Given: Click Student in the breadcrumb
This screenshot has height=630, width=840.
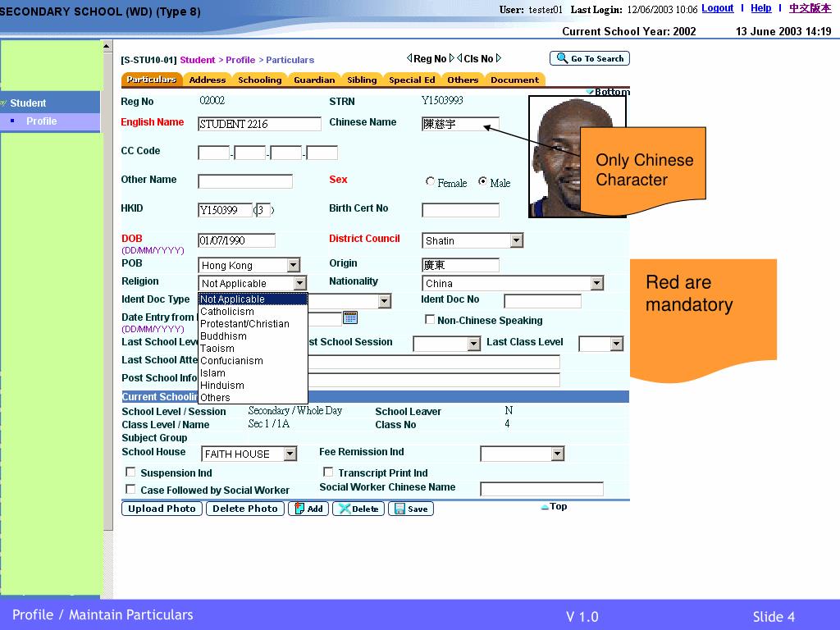Looking at the screenshot, I should [x=197, y=60].
